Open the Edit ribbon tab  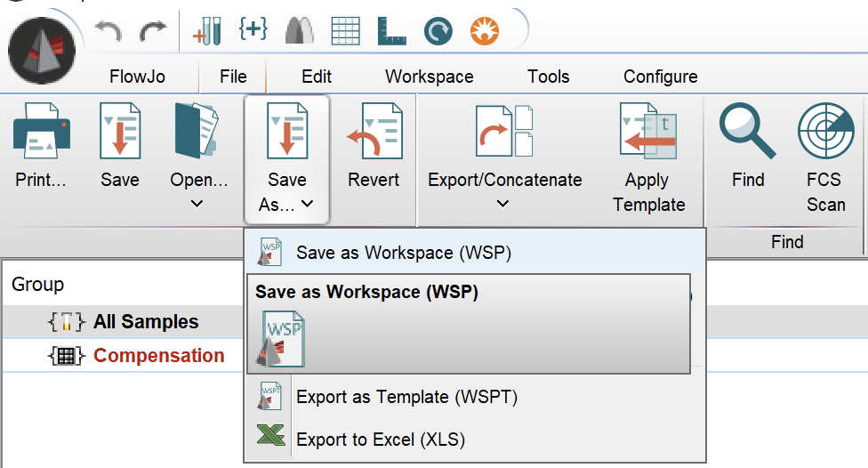tap(316, 77)
